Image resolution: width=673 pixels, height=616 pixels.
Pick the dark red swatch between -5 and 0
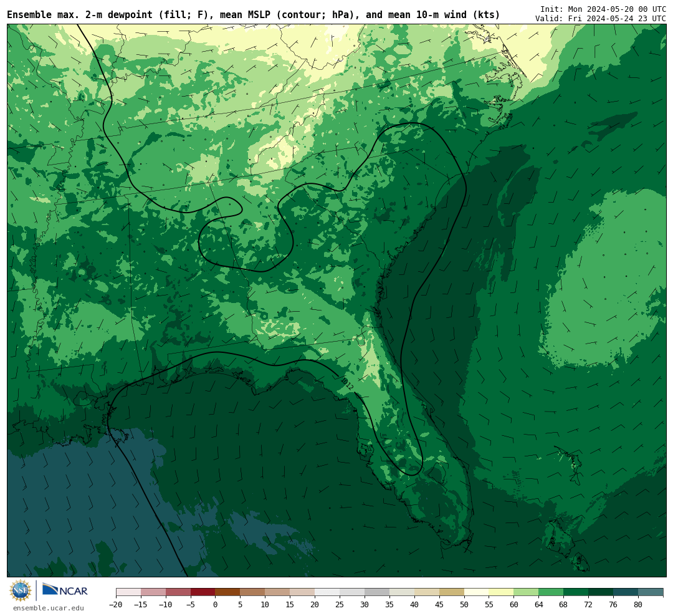click(203, 592)
